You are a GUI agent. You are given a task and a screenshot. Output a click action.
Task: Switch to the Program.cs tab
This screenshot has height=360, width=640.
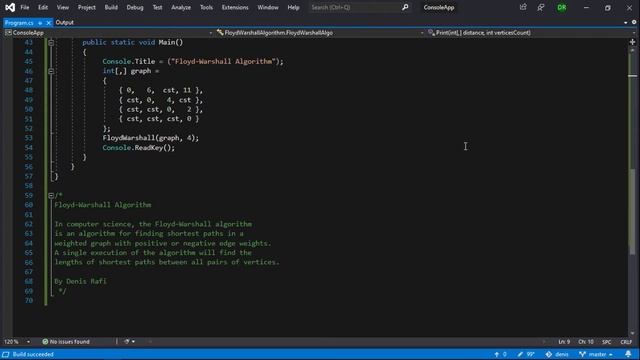19,23
